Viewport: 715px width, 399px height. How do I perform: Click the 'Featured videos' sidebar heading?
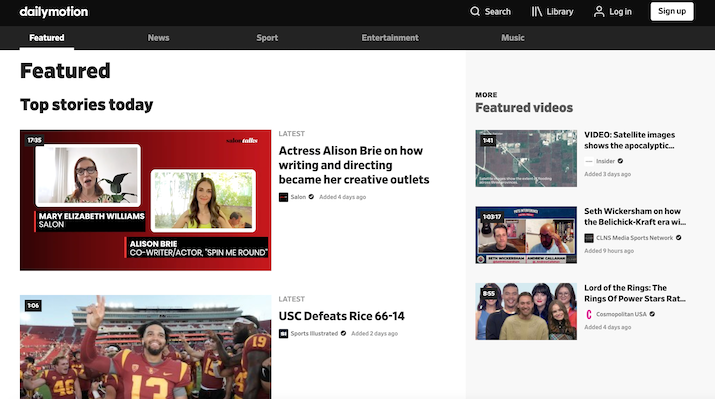[524, 108]
